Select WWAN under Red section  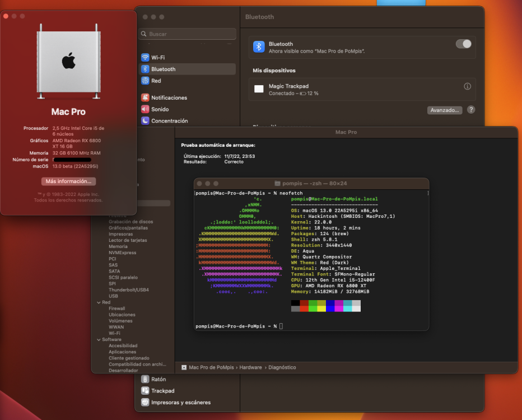pyautogui.click(x=116, y=327)
